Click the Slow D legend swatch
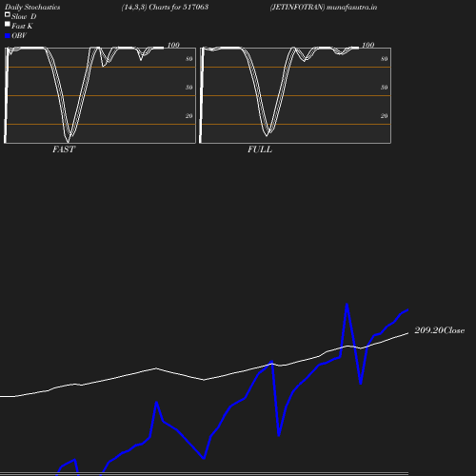This screenshot has height=476, width=476. tap(8, 14)
